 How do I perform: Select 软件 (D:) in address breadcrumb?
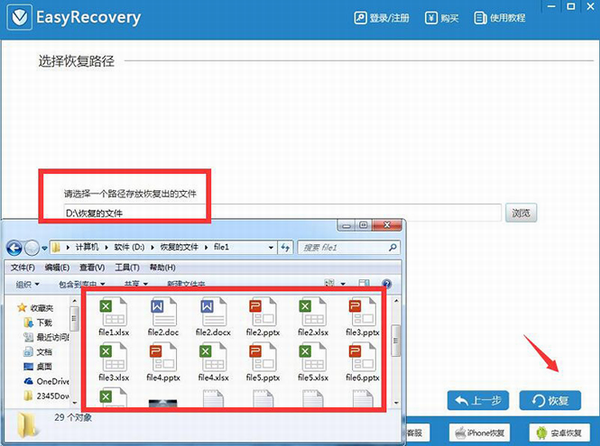pos(129,247)
